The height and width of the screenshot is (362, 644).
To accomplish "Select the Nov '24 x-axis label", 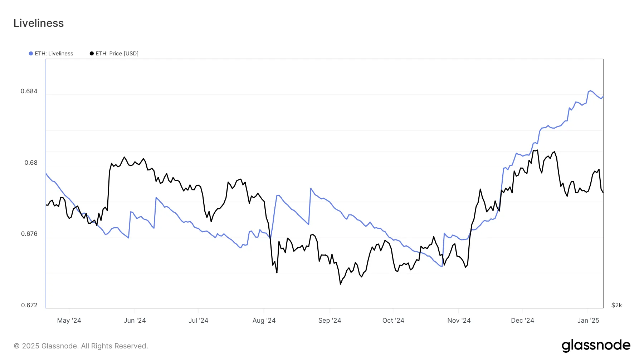I will (459, 321).
